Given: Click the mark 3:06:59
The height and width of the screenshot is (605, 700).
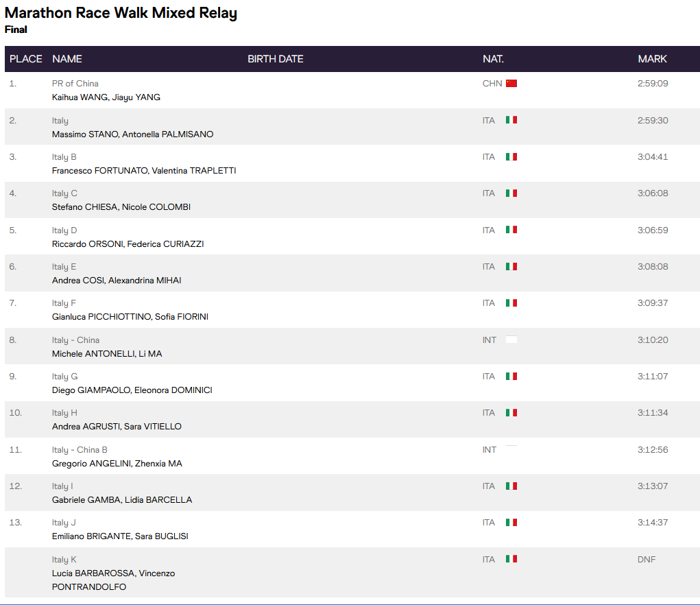Looking at the screenshot, I should (653, 230).
